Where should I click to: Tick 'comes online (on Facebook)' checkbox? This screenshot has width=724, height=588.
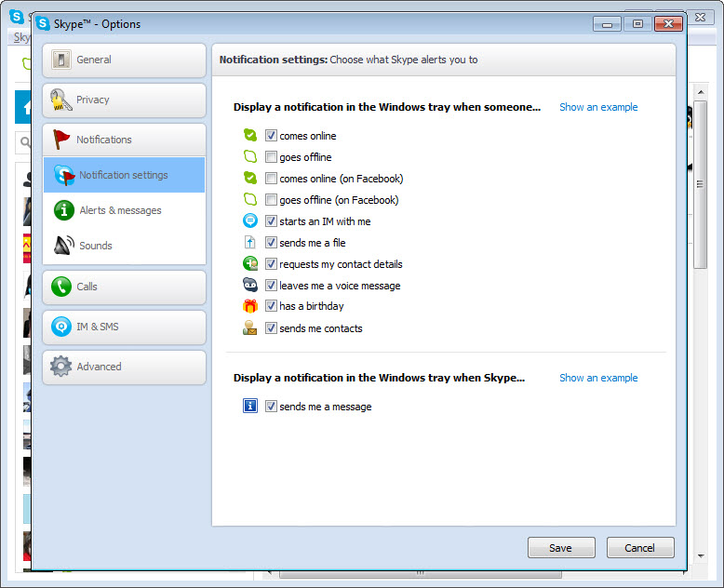(x=271, y=179)
